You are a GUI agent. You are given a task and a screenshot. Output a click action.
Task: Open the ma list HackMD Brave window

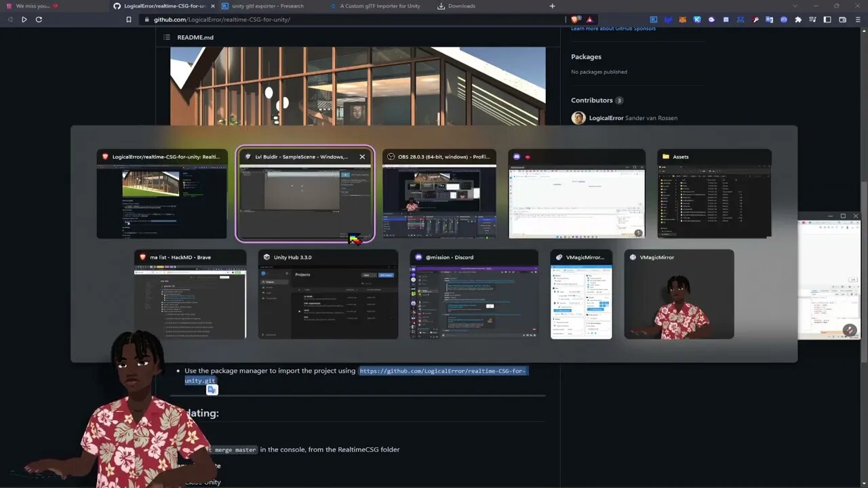[x=190, y=294]
